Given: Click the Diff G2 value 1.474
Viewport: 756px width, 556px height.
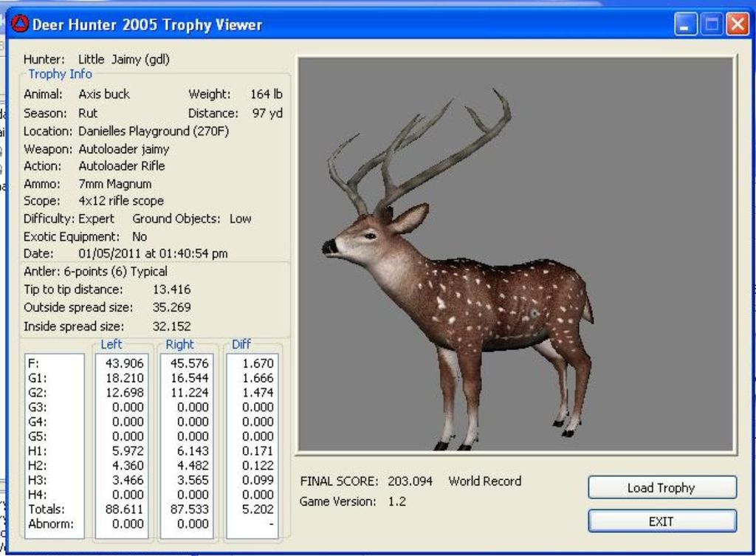Looking at the screenshot, I should [x=258, y=393].
